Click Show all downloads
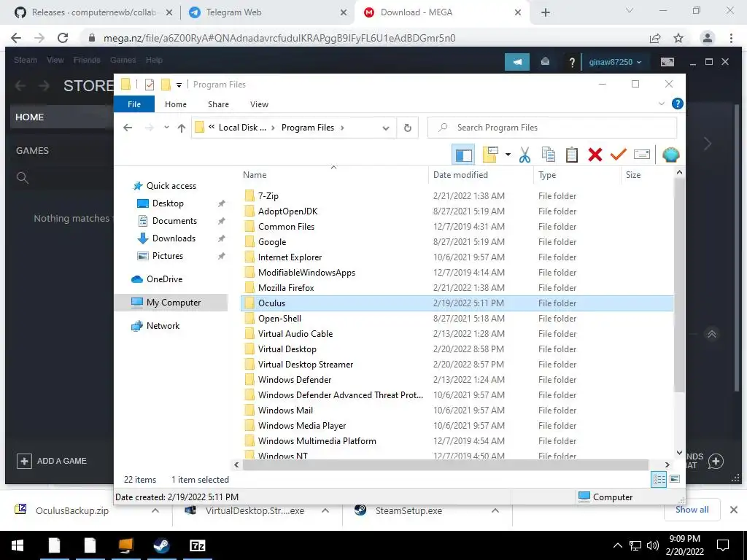747x560 pixels. pyautogui.click(x=692, y=510)
